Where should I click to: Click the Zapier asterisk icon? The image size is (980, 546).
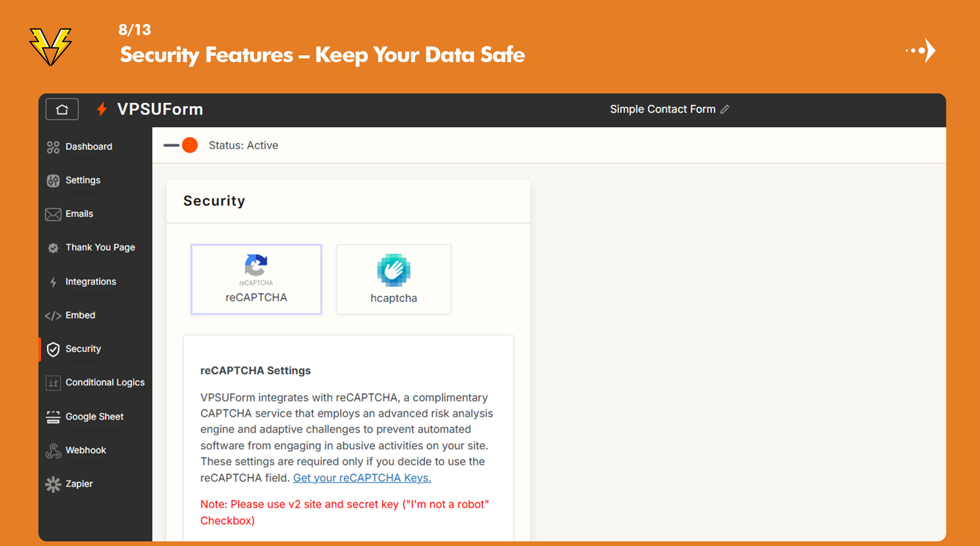pyautogui.click(x=53, y=484)
